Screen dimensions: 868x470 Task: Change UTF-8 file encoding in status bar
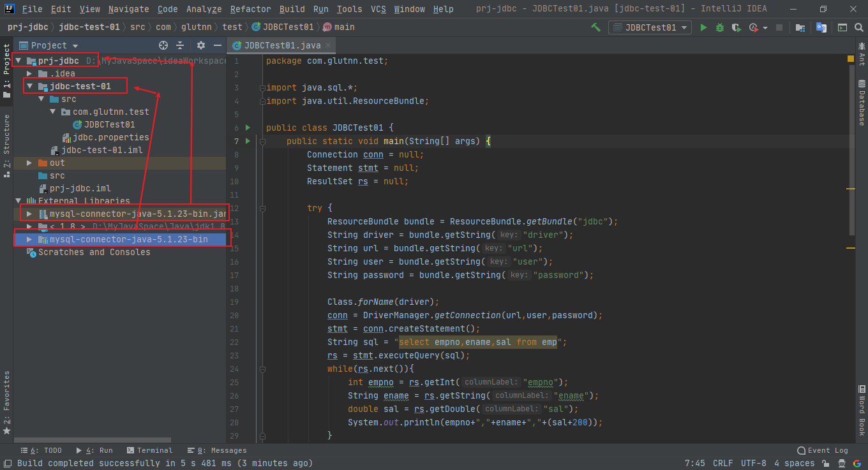[754, 464]
